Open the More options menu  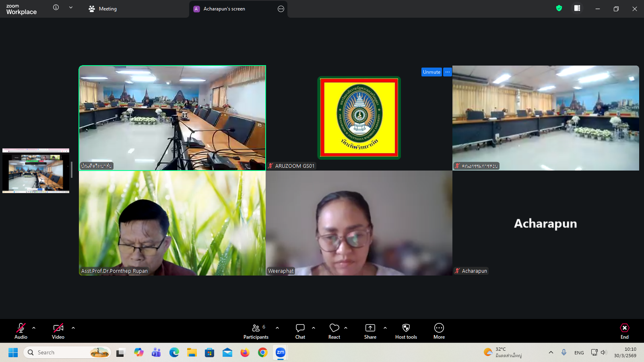click(x=439, y=331)
